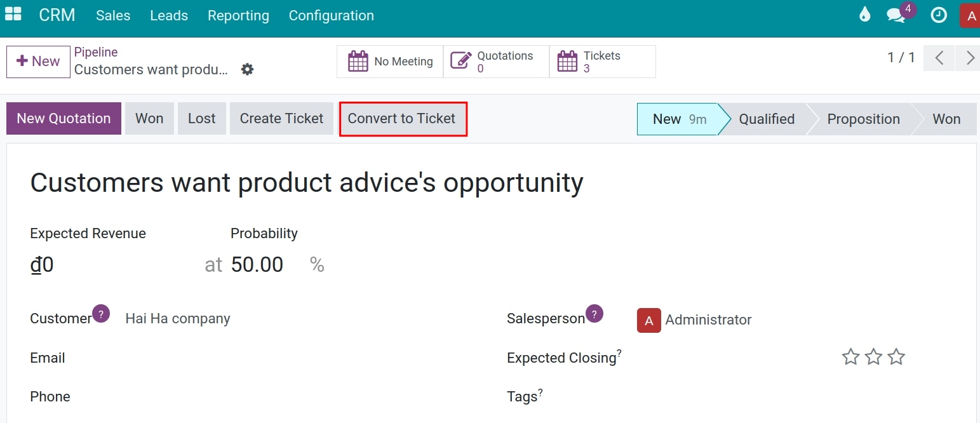This screenshot has width=980, height=423.
Task: Click the New Quotation button
Action: tap(64, 119)
